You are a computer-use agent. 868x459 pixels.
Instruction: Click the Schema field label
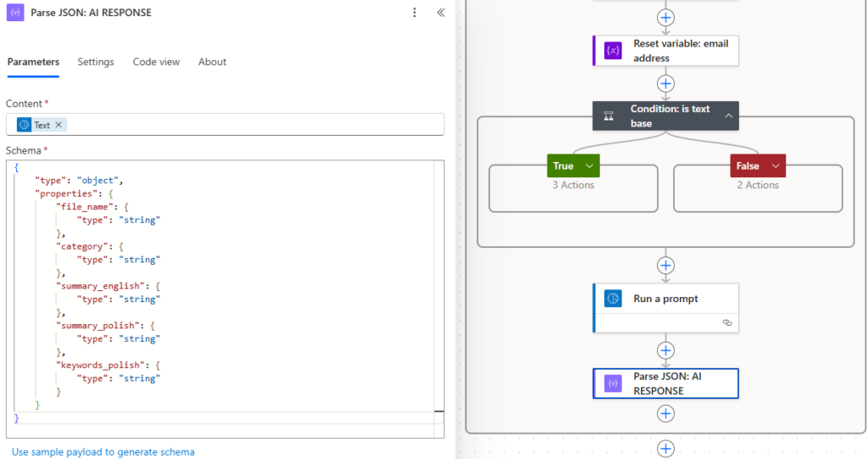[x=23, y=151]
